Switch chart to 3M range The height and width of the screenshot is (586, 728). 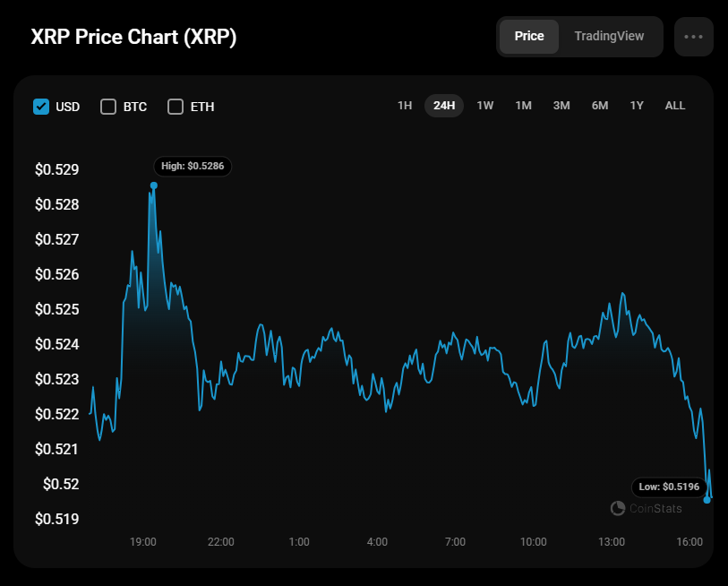point(561,106)
